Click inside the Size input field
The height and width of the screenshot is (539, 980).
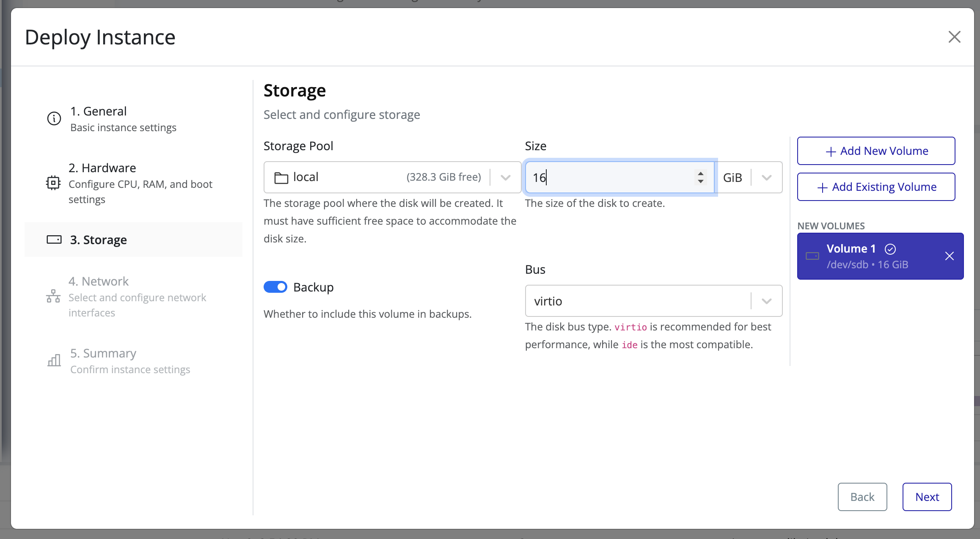pos(609,177)
